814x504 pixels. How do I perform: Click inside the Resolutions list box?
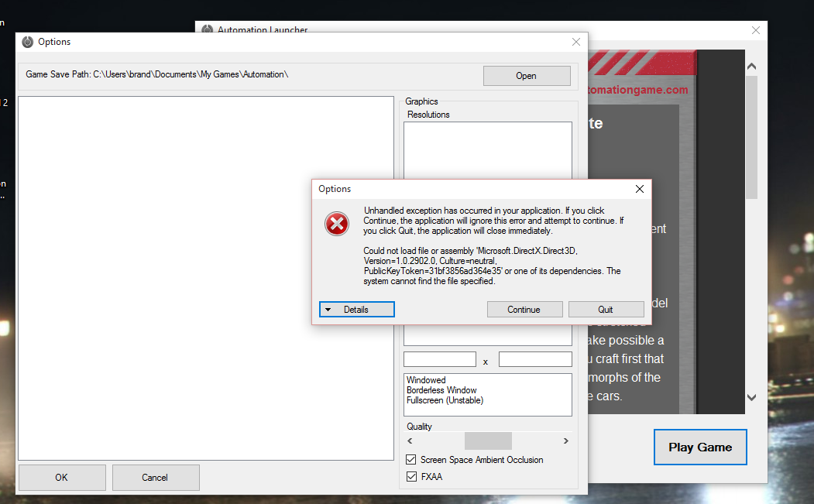tap(488, 150)
